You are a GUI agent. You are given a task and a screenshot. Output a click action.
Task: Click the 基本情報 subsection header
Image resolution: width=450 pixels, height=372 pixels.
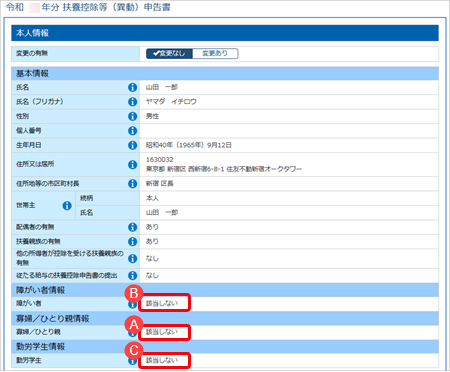click(225, 73)
